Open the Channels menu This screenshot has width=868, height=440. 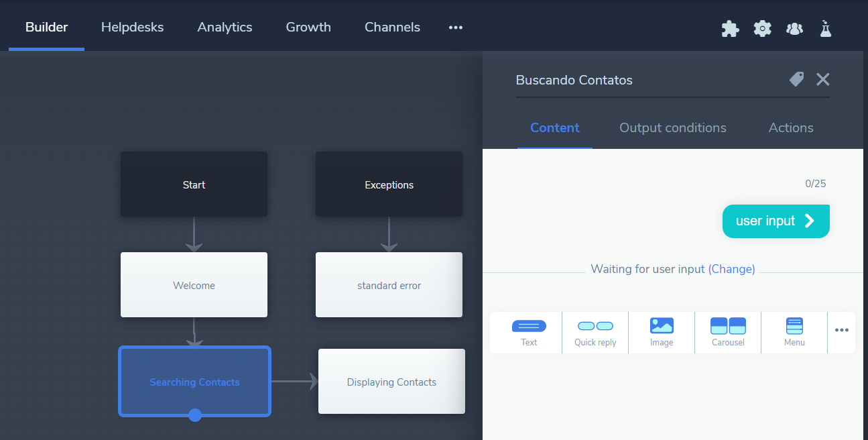392,27
